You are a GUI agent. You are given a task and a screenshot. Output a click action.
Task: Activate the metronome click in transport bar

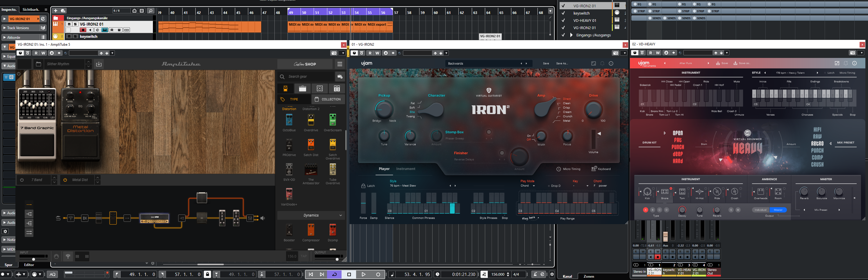point(535,274)
